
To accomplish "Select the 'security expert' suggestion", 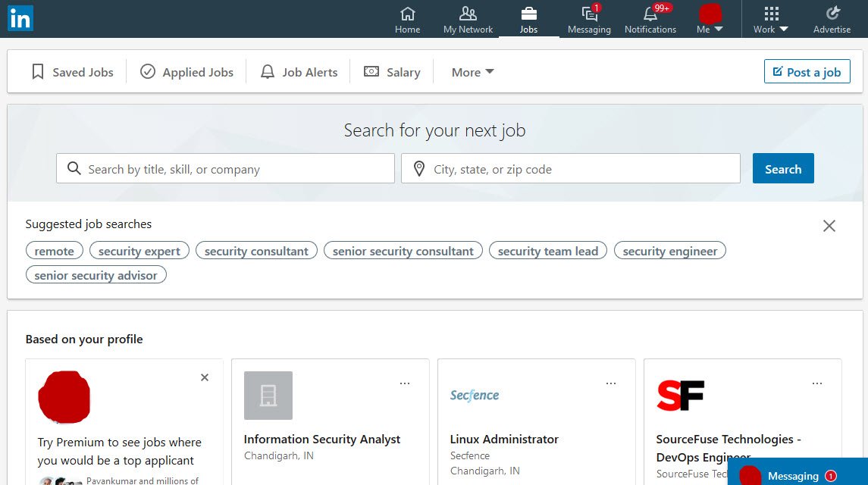I will [139, 251].
